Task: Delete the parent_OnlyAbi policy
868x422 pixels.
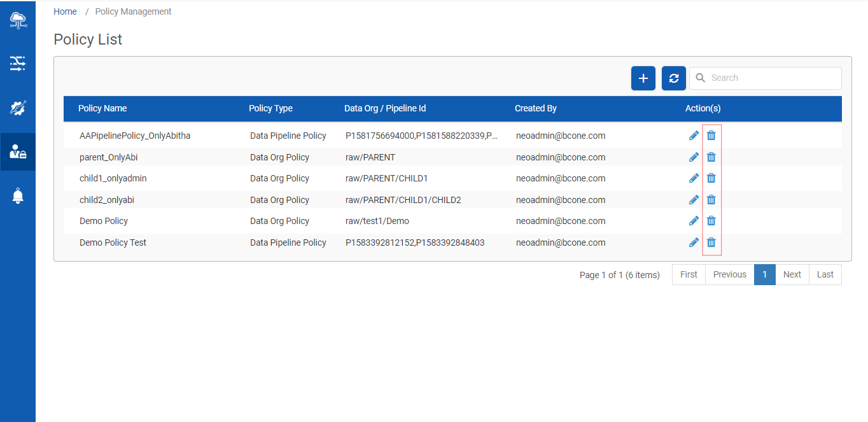Action: click(x=711, y=157)
